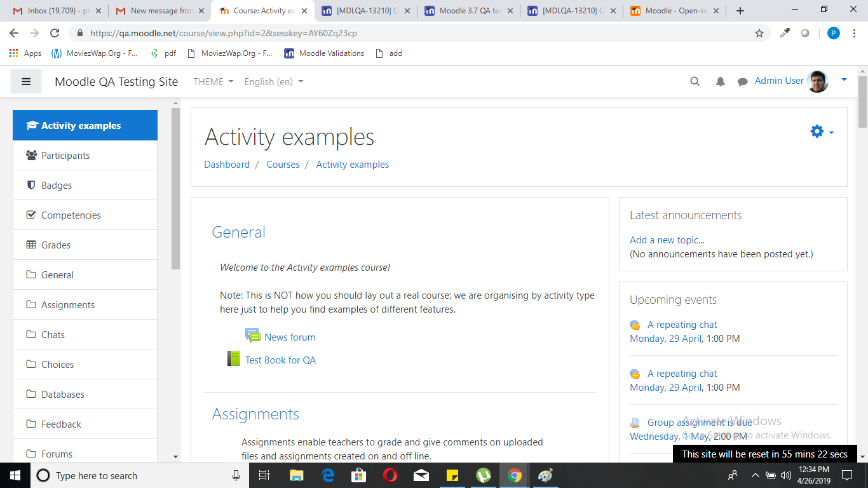
Task: Click the address bar URL field
Action: click(419, 33)
